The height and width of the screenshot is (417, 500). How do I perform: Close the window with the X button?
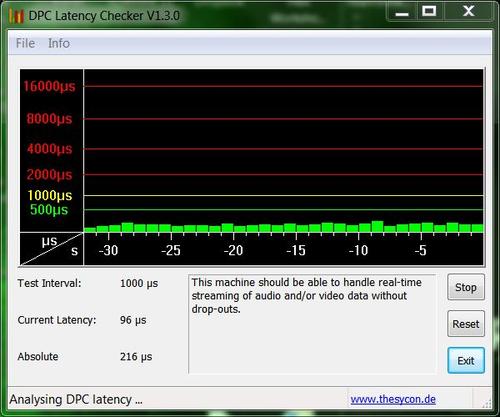click(x=469, y=11)
